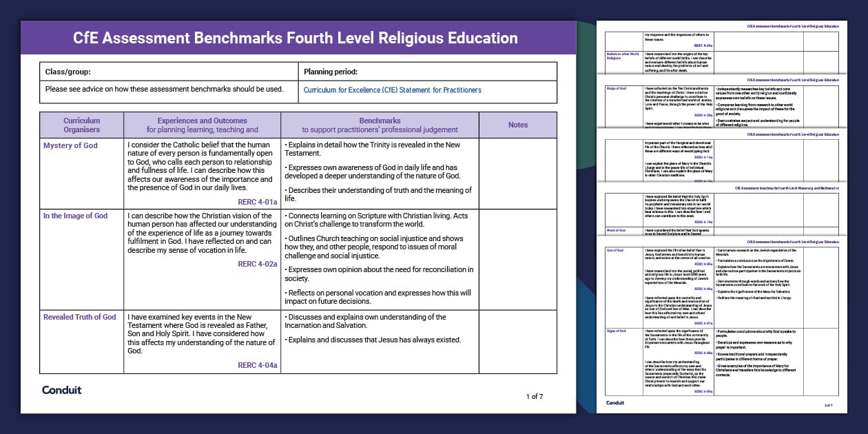Select the Benchmarks column header
Viewport: 868px width, 434px height.
(x=380, y=125)
